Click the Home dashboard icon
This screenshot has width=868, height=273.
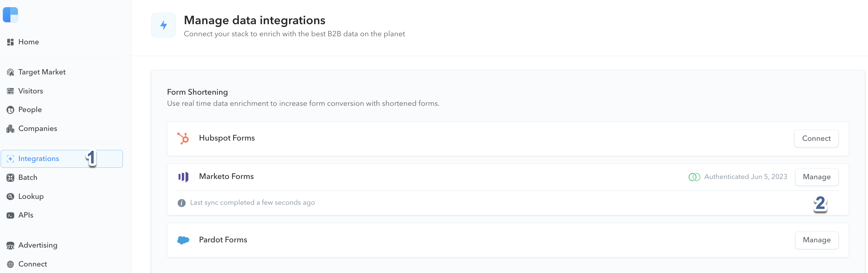11,42
